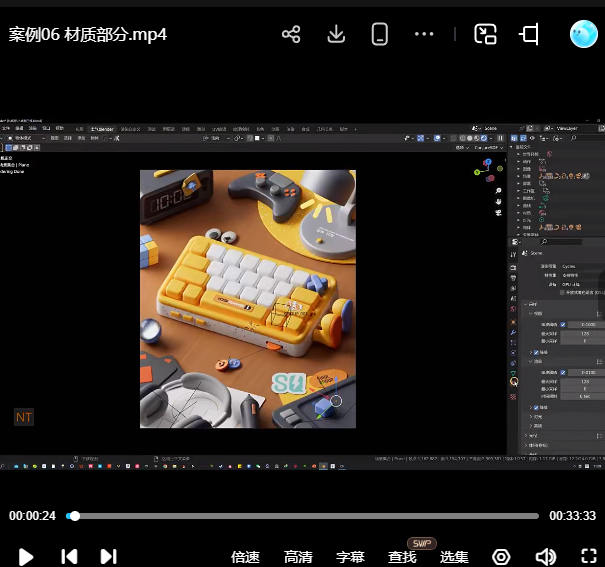
Task: Open the 高清 quality selector
Action: tap(298, 557)
